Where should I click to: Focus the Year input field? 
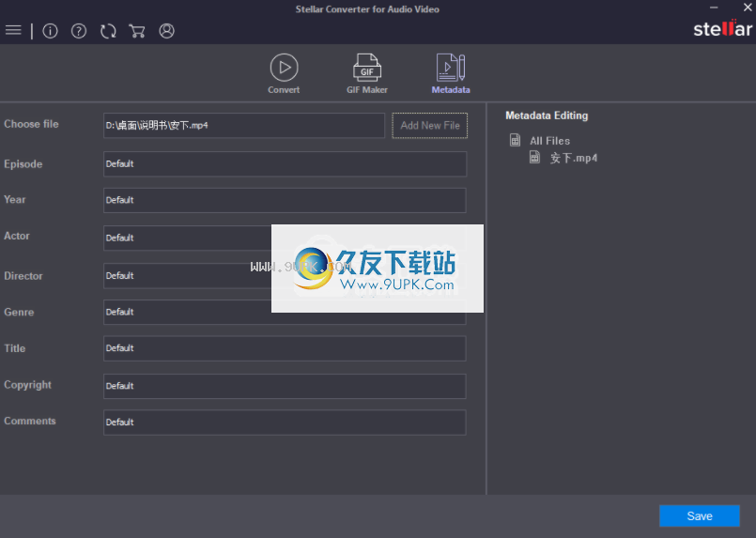[x=285, y=200]
